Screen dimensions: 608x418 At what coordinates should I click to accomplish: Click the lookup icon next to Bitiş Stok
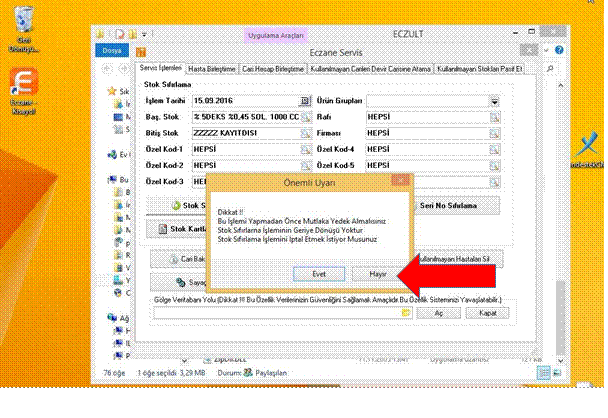tap(305, 132)
